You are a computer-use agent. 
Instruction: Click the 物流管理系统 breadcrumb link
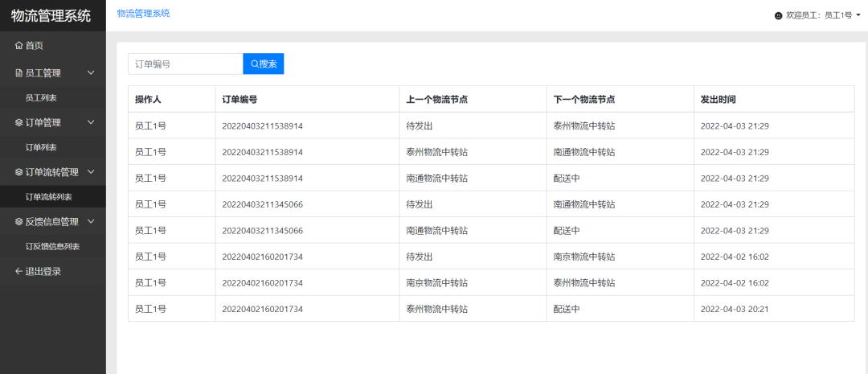(143, 14)
